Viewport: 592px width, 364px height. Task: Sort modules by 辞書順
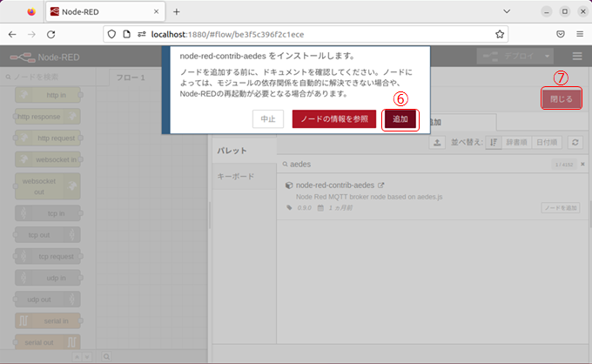tap(517, 143)
